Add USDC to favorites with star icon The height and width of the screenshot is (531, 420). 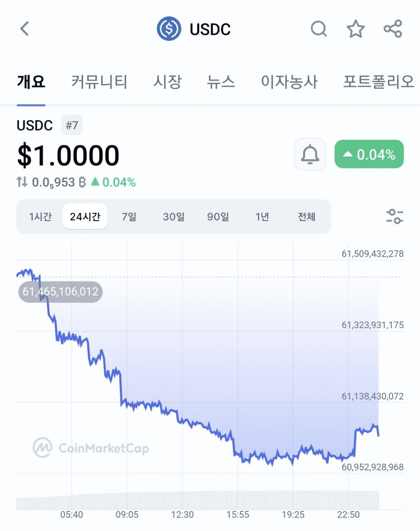(356, 29)
